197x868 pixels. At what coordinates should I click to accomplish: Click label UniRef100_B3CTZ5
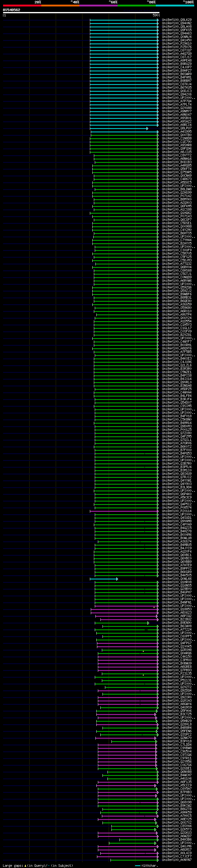point(177,714)
